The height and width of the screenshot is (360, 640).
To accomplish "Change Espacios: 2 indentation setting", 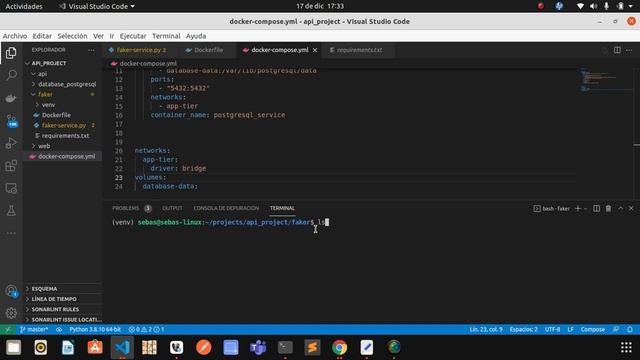I will coord(523,329).
